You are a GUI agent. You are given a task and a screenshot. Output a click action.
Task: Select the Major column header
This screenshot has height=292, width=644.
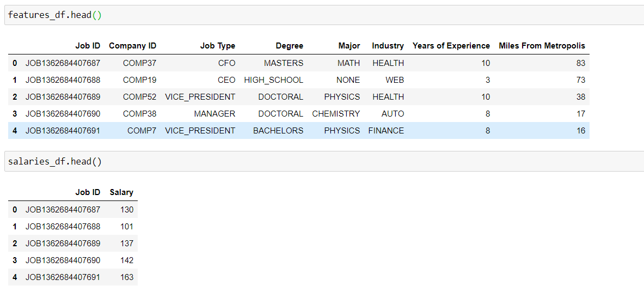tap(349, 46)
